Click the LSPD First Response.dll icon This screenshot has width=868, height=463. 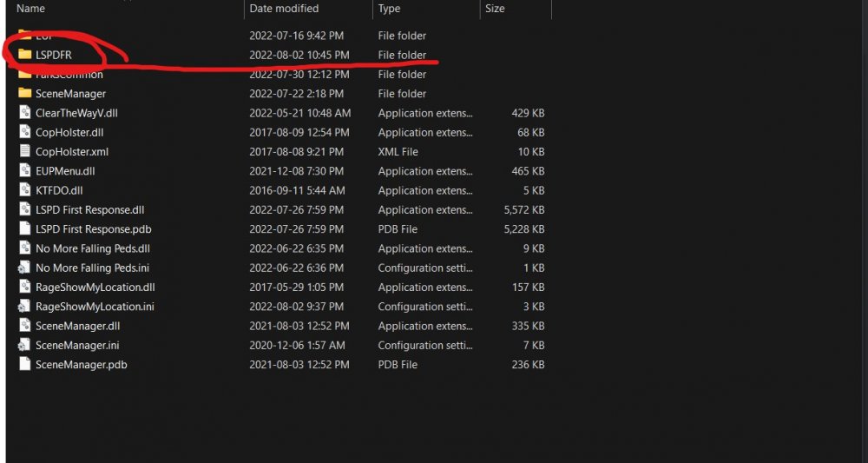(x=25, y=209)
